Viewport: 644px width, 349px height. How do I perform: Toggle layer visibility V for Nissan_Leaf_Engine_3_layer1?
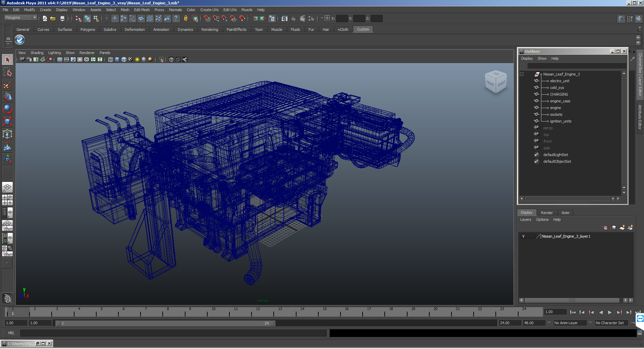pyautogui.click(x=523, y=236)
